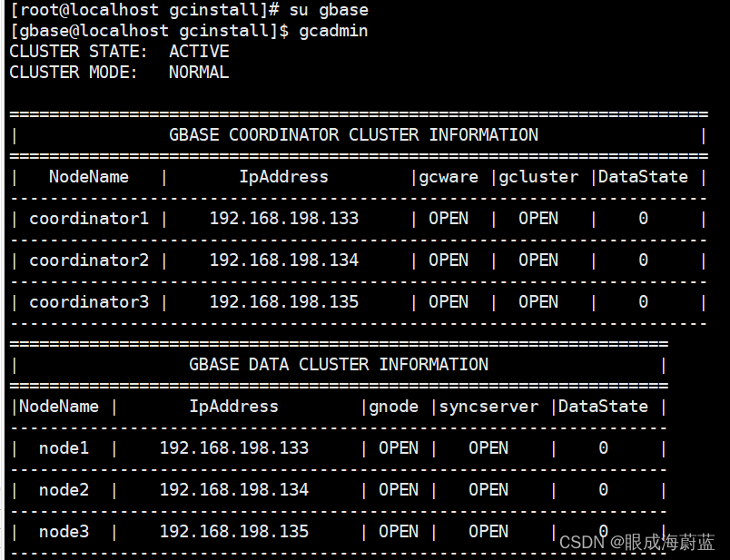Select the CLUSTER MODE value NORMAL
Image resolution: width=730 pixels, height=560 pixels.
pos(199,72)
